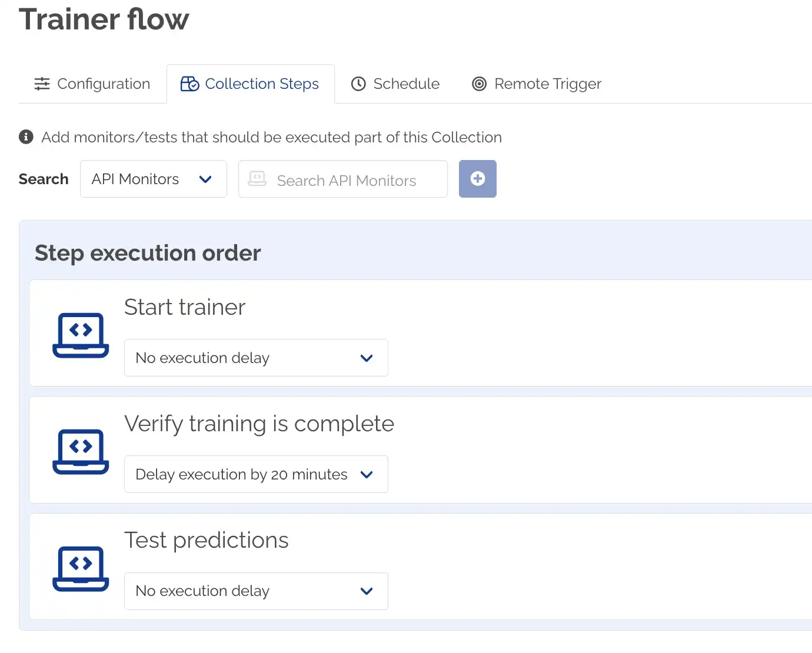Click the blue plus add button

pyautogui.click(x=477, y=179)
